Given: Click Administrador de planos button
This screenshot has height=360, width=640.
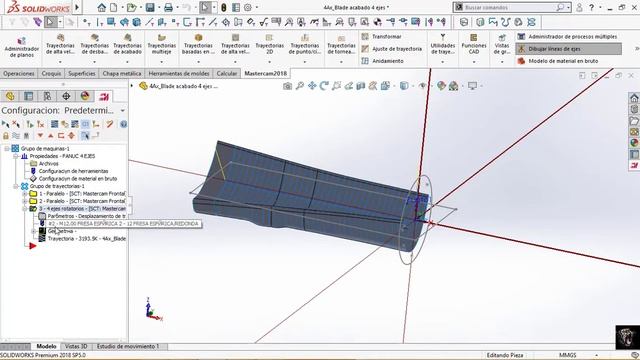Looking at the screenshot, I should click(x=22, y=47).
